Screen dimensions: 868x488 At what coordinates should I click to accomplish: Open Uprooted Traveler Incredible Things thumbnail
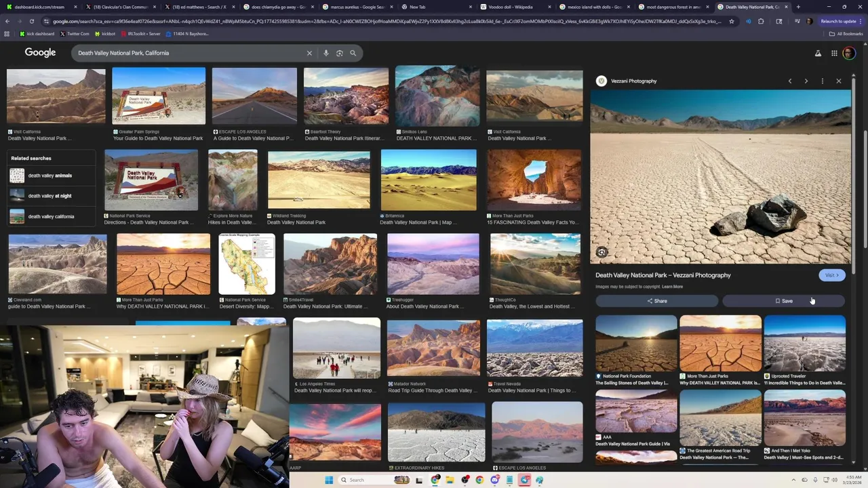pos(804,343)
